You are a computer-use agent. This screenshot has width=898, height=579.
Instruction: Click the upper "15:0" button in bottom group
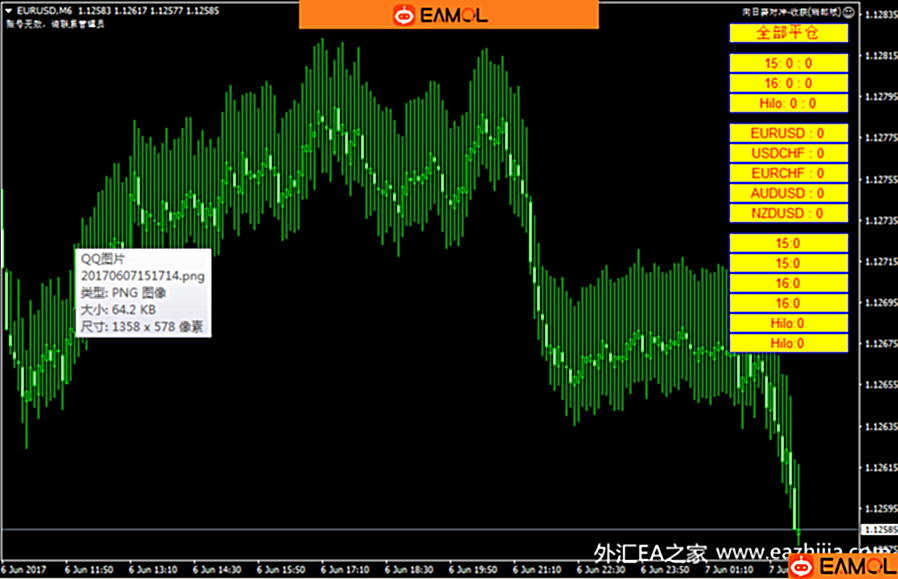click(788, 243)
